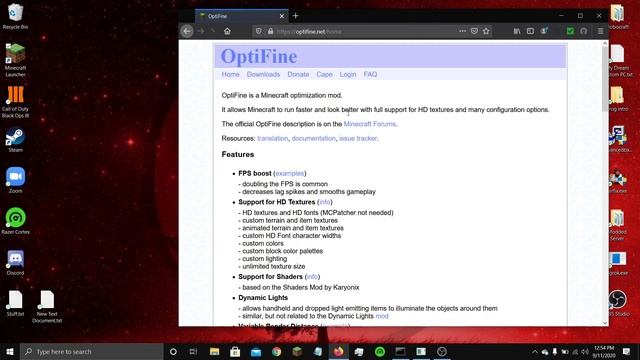Open Chrome from taskbar
The image size is (640, 360).
click(276, 351)
